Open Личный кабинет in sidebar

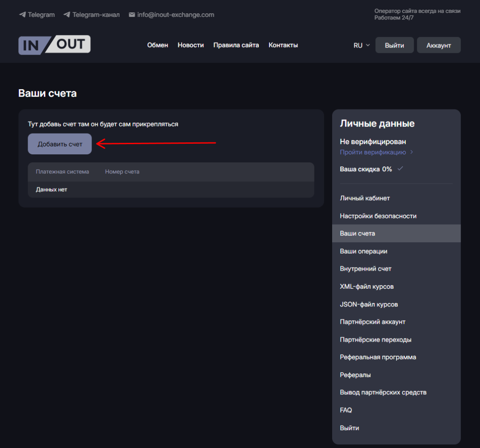[365, 198]
